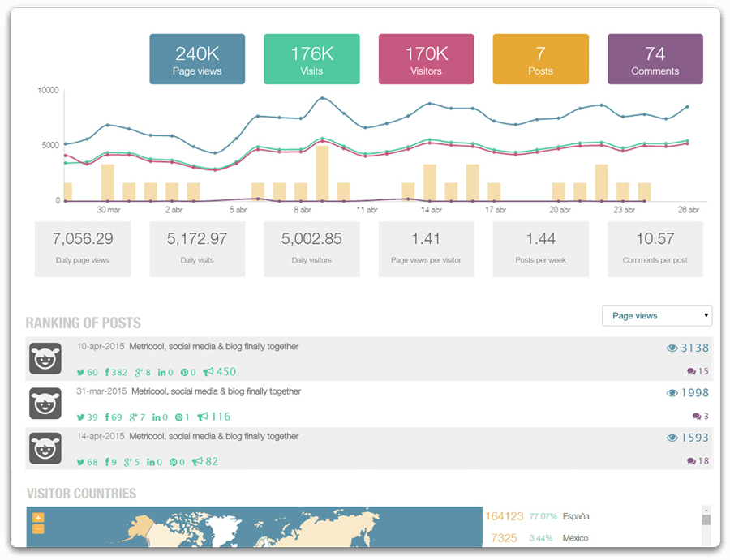Zoom in the visitor countries map
Screen dimensions: 730x560
tap(38, 517)
